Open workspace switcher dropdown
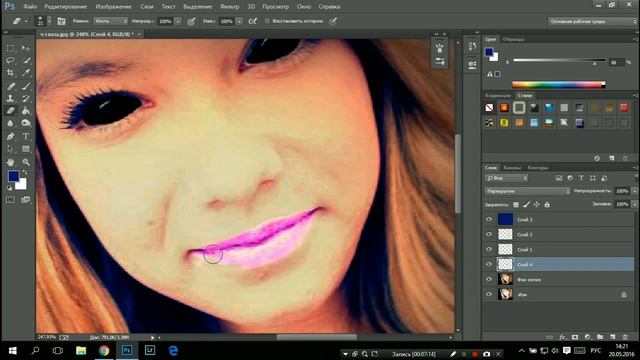 (592, 21)
